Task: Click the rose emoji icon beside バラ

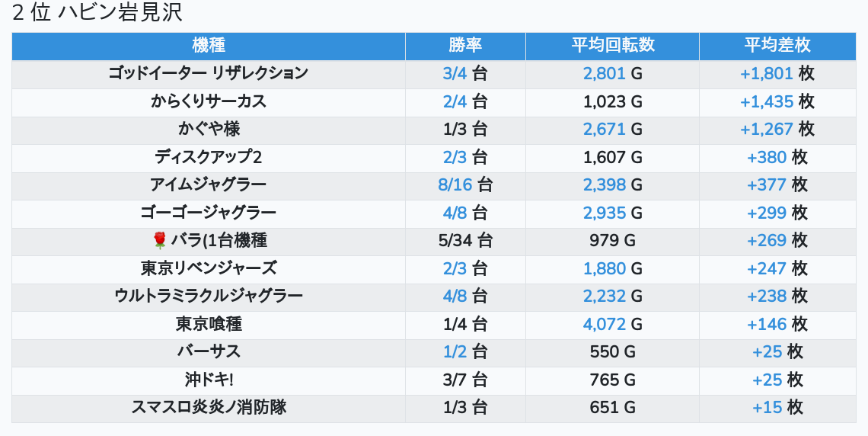Action: 159,241
